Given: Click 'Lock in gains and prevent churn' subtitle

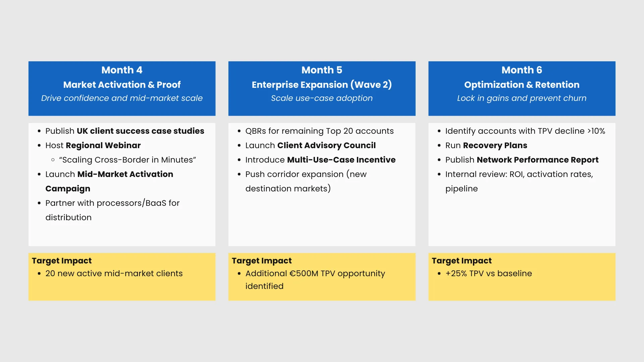Looking at the screenshot, I should (522, 98).
